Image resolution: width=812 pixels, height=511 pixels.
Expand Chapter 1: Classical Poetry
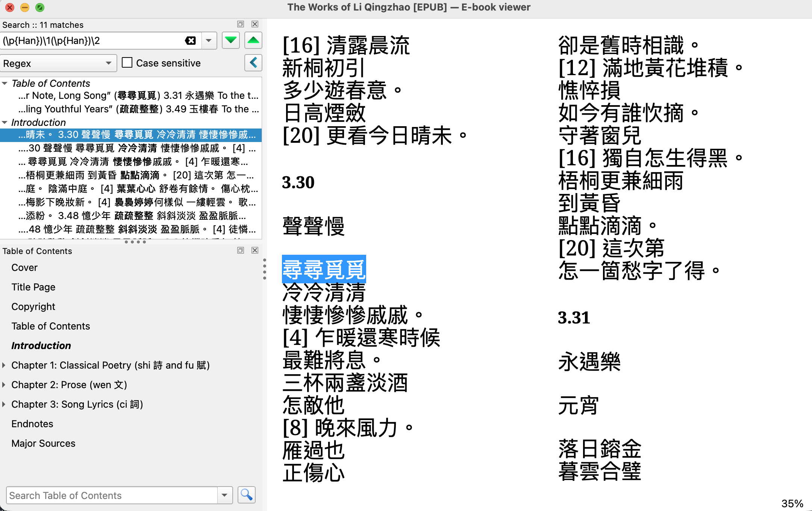(x=4, y=365)
